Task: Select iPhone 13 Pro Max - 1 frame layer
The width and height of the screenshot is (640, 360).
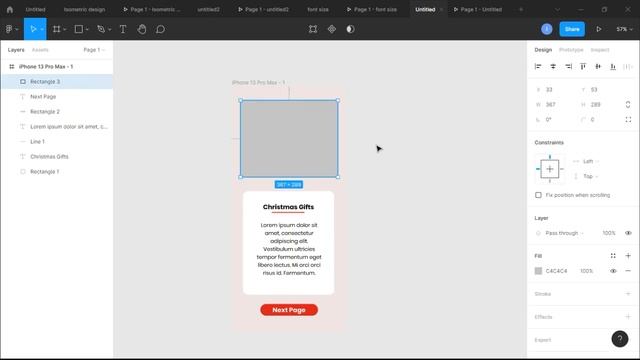Action: coord(57,67)
